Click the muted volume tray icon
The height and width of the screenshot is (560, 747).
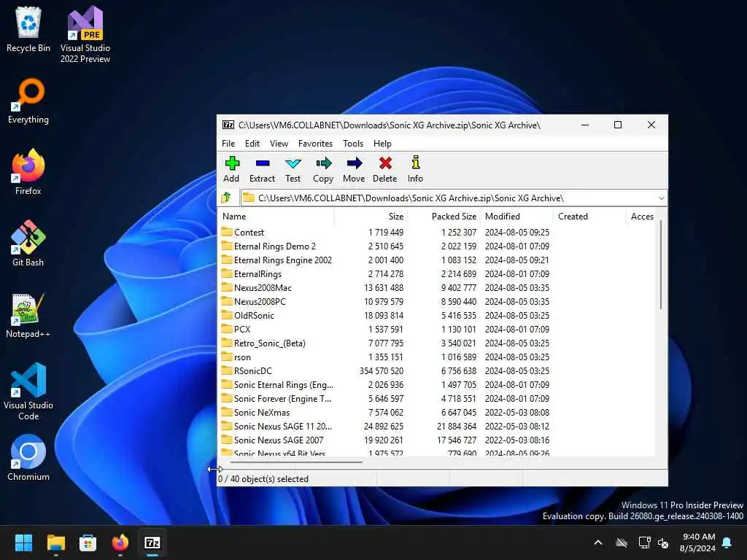coord(663,542)
